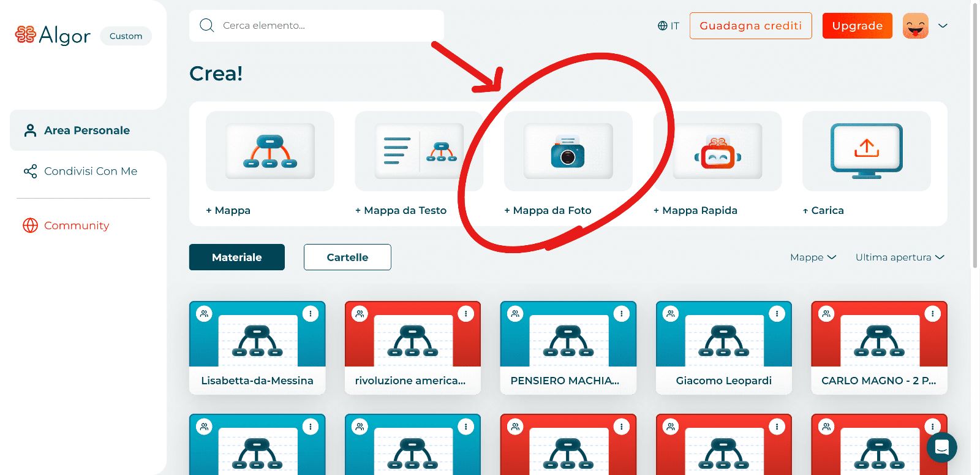Click the Mappa da Foto camera icon
Screen dimensions: 980x475
pyautogui.click(x=568, y=151)
